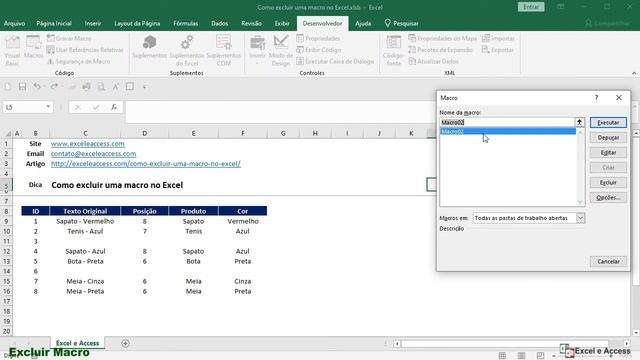
Task: Open the Artigo article hyperlink
Action: pyautogui.click(x=146, y=164)
